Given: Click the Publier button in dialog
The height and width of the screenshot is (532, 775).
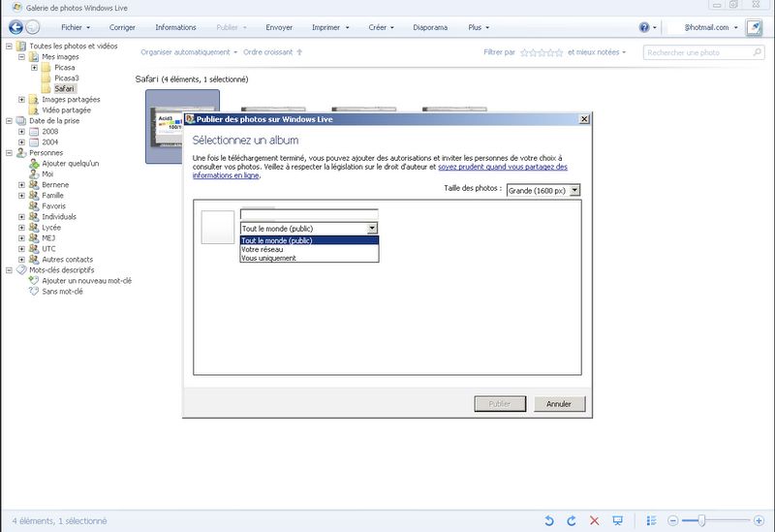Looking at the screenshot, I should [x=500, y=404].
